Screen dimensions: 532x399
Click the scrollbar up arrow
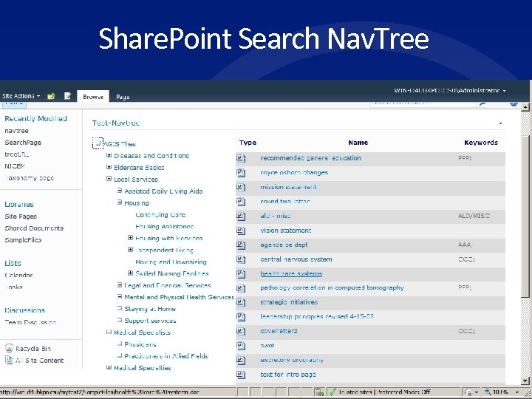(x=525, y=107)
